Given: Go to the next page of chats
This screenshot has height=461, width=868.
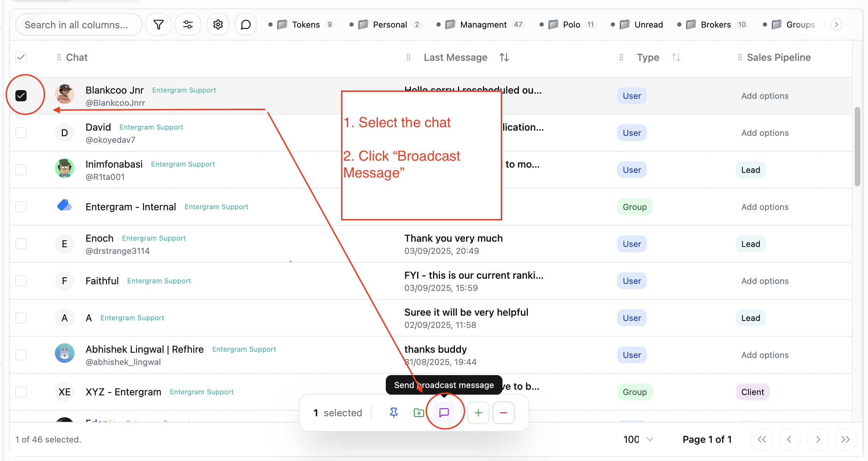Looking at the screenshot, I should [x=818, y=439].
